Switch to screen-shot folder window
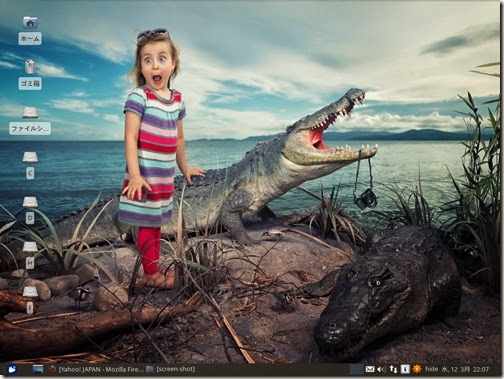 (x=171, y=369)
